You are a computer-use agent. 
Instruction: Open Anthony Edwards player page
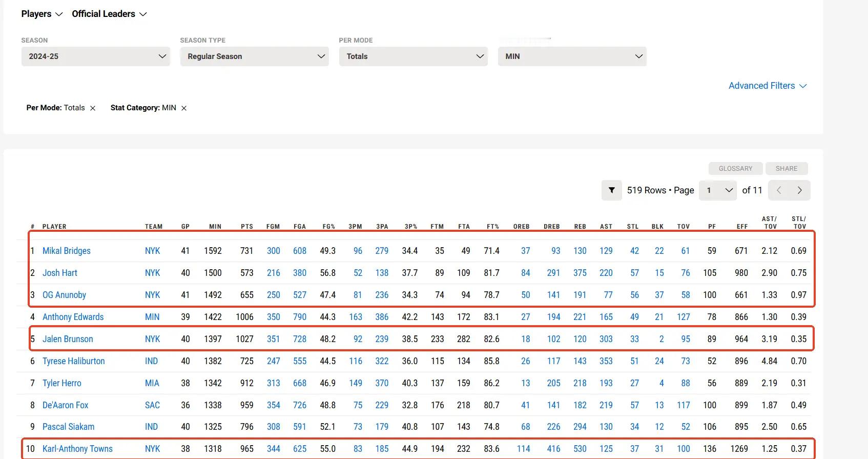(x=73, y=317)
